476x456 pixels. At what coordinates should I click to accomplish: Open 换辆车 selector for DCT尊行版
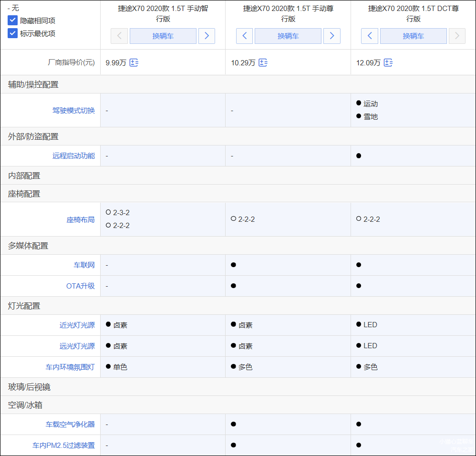click(x=413, y=36)
